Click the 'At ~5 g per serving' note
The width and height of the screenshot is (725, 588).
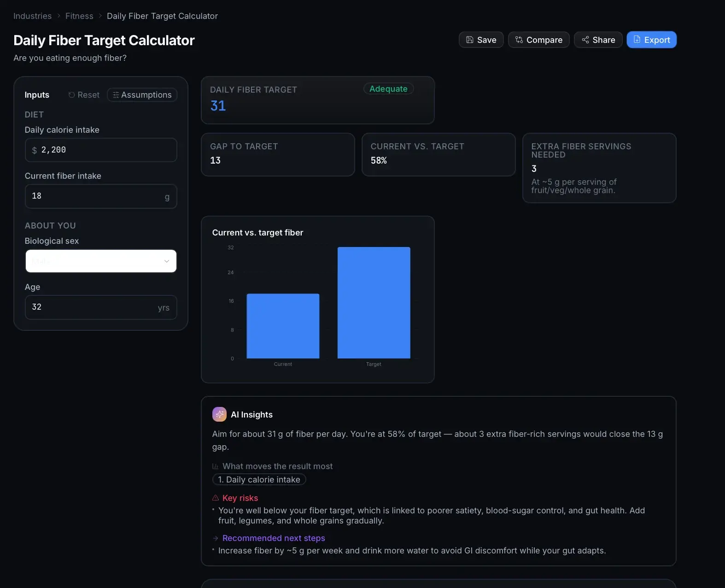click(x=574, y=186)
